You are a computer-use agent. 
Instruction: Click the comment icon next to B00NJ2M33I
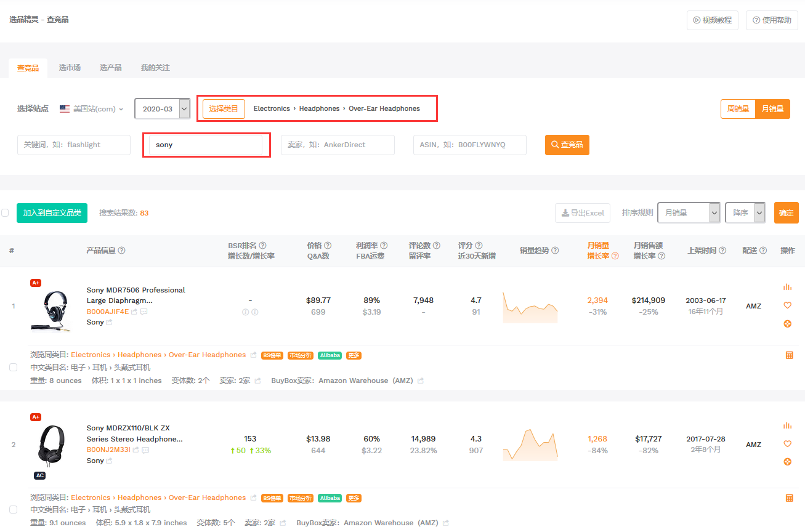[x=145, y=450]
